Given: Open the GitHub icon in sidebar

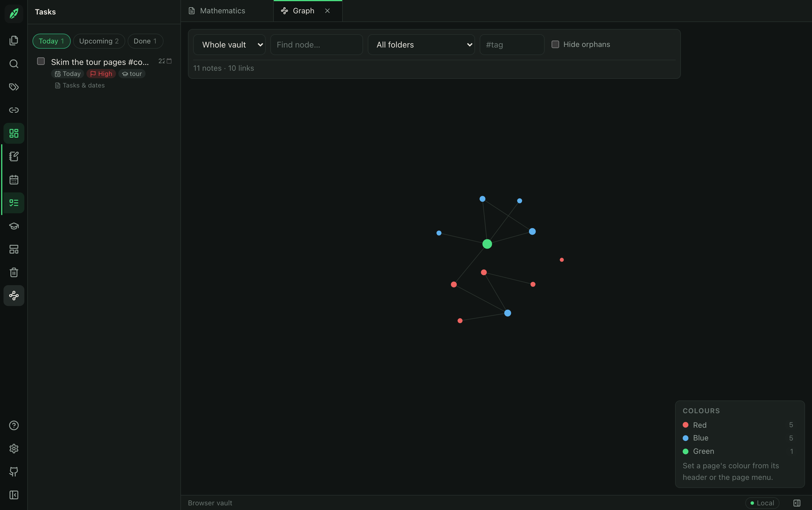Looking at the screenshot, I should [14, 471].
